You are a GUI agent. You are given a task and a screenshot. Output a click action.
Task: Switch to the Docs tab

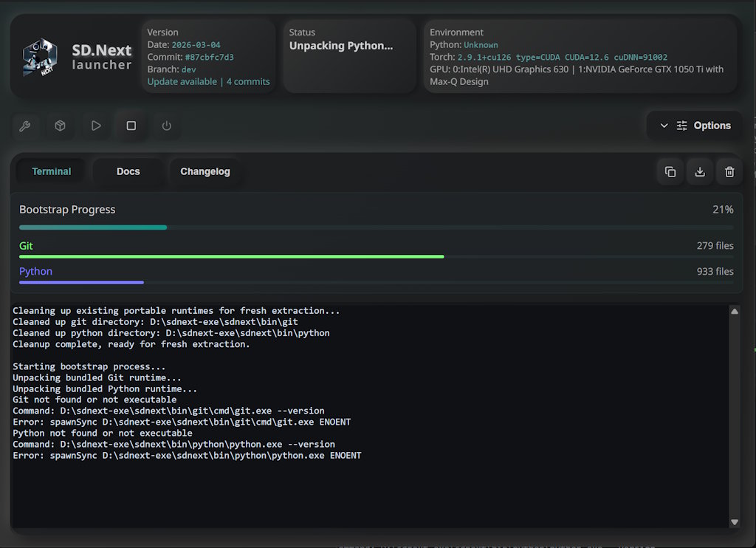point(128,171)
